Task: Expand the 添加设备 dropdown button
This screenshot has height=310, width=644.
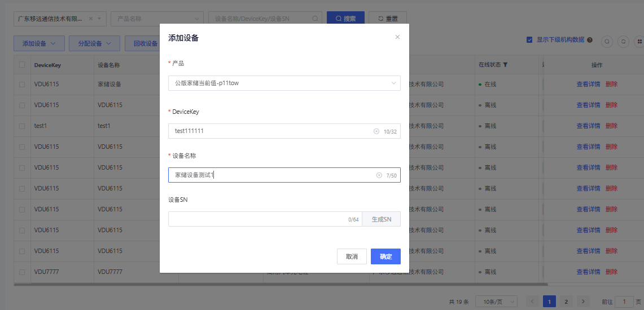Action: click(39, 43)
